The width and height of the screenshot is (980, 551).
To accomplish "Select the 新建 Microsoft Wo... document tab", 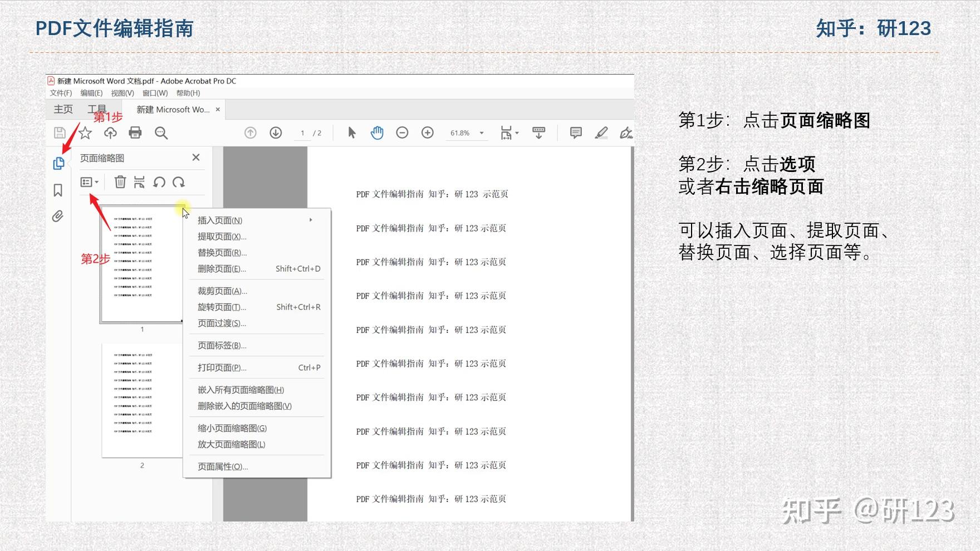I will point(173,110).
